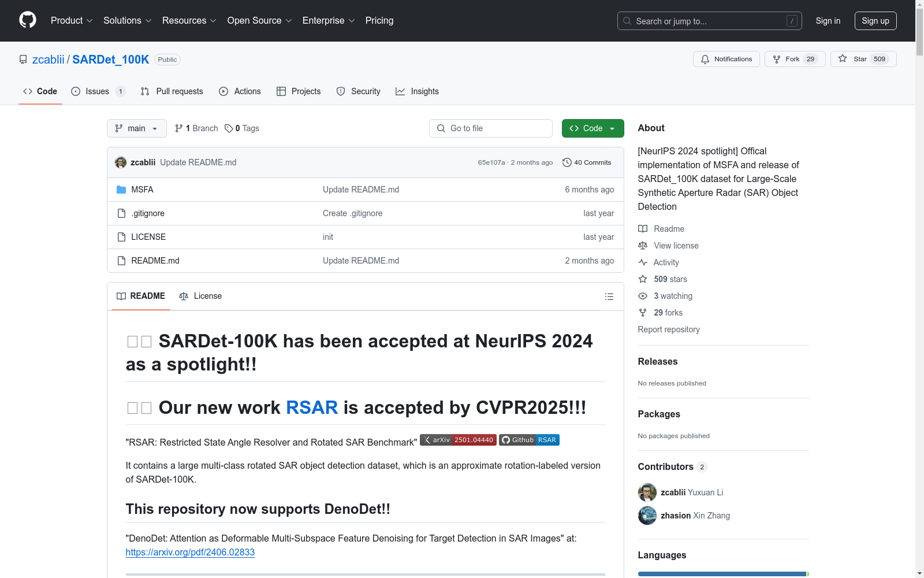924x578 pixels.
Task: Switch to the Insights tab
Action: point(418,91)
